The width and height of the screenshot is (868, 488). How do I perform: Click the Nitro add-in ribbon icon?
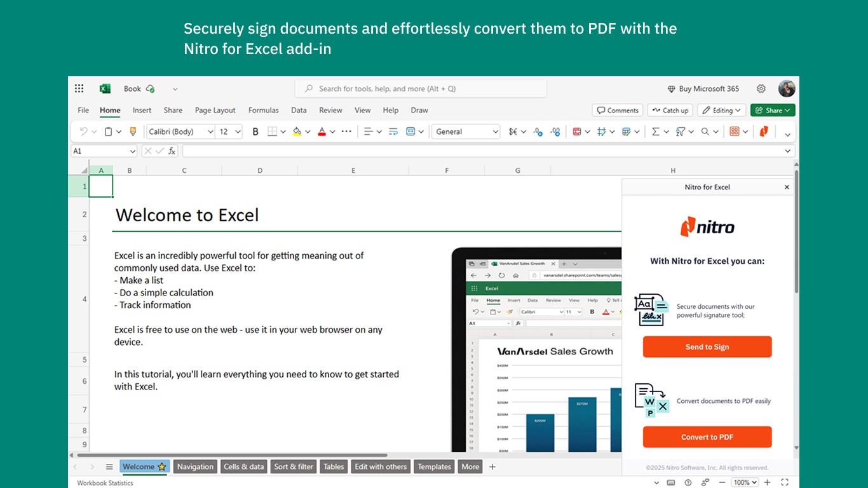click(764, 132)
